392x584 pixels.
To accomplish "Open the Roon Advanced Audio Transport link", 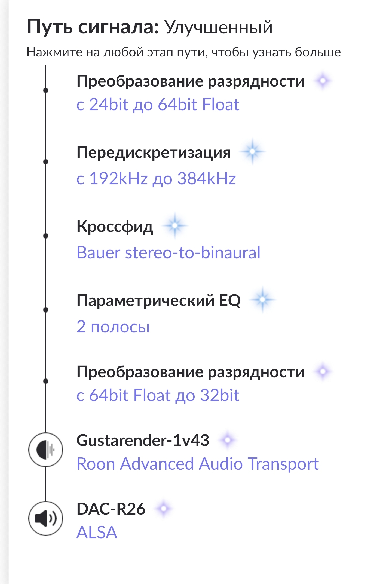I will [198, 464].
